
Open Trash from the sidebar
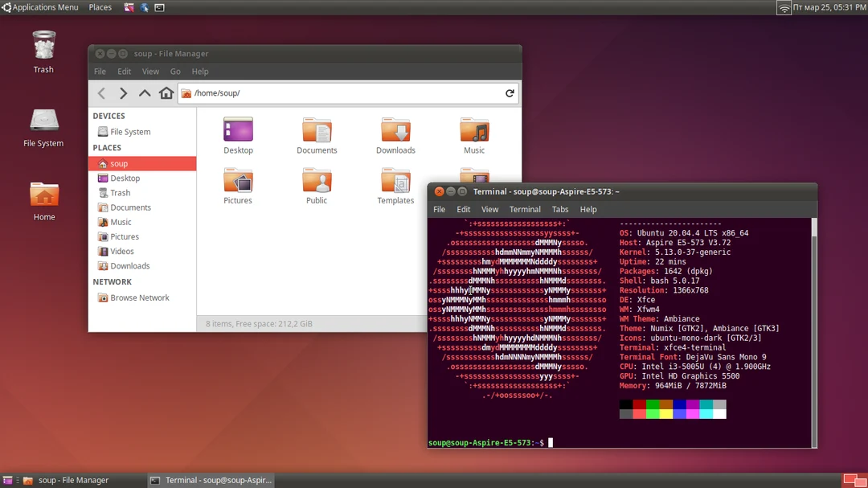tap(120, 192)
